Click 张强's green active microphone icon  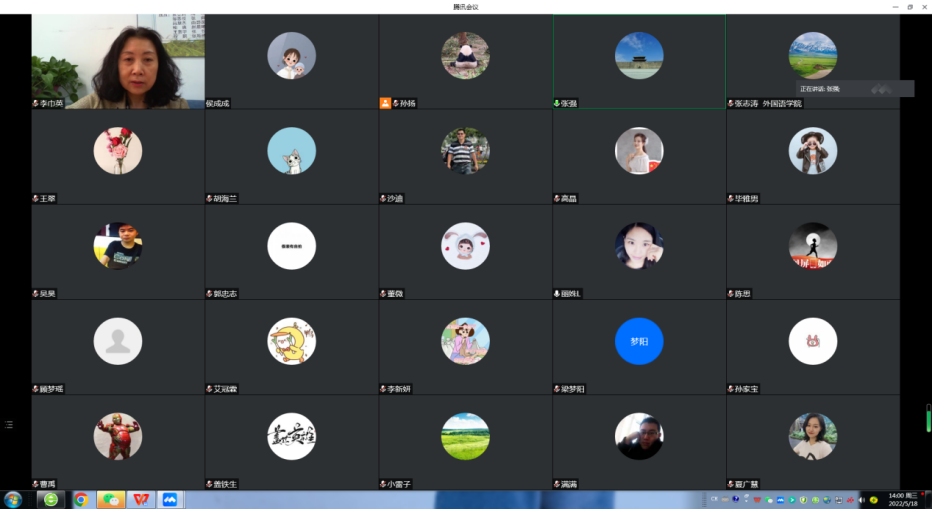557,103
